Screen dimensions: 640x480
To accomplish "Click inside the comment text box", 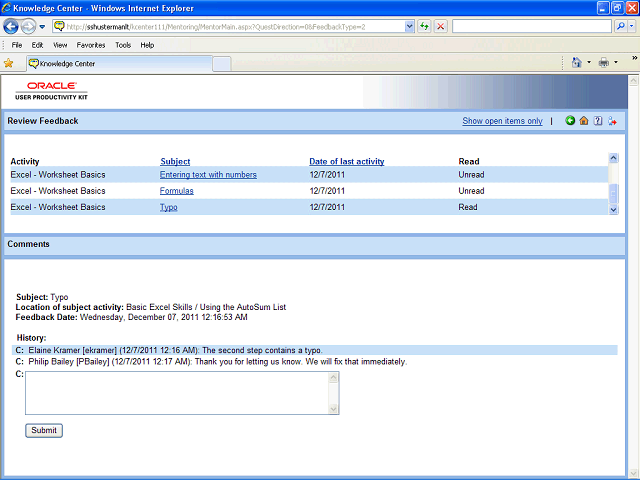I will click(177, 393).
